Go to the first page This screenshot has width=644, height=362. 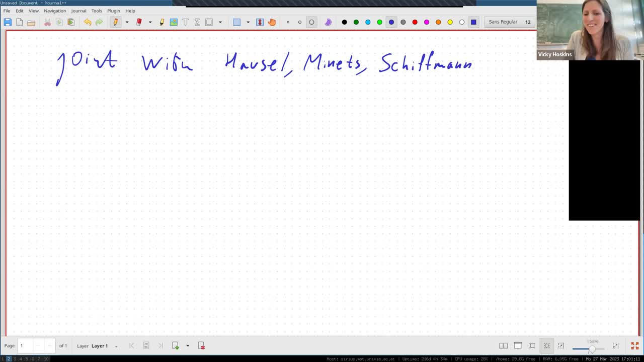point(132,346)
